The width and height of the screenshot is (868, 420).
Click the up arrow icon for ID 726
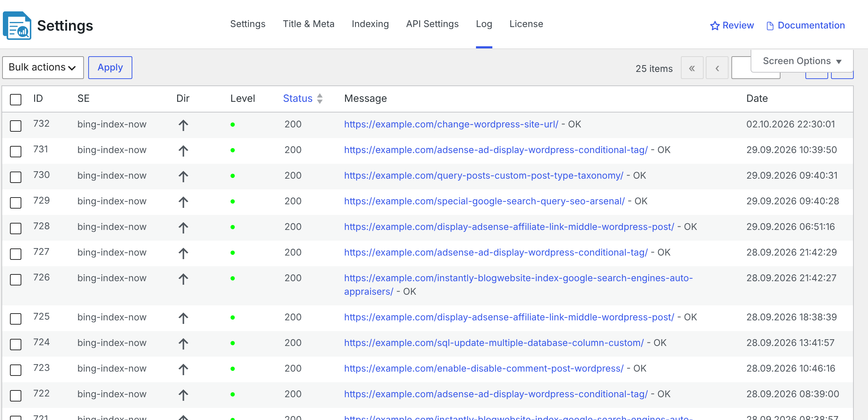coord(183,279)
